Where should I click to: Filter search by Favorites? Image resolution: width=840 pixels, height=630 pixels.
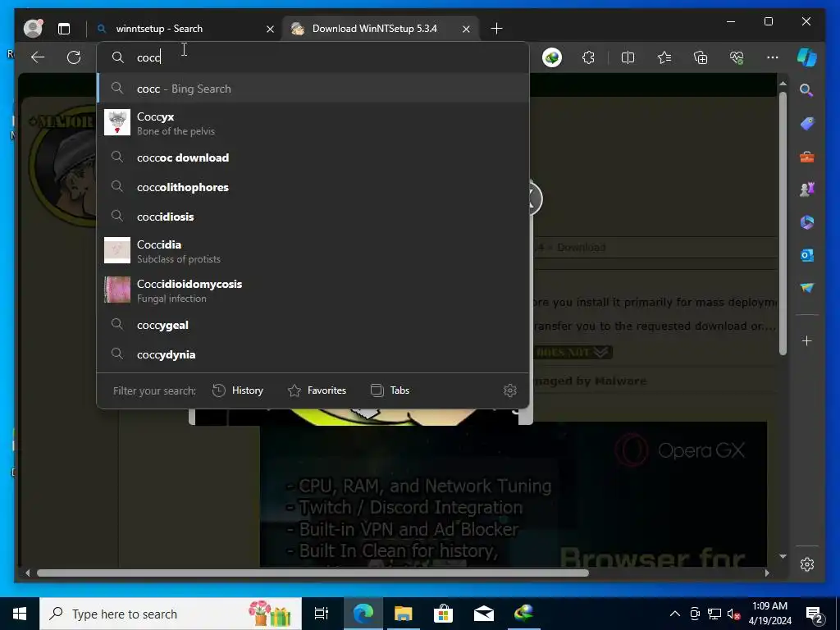tap(317, 390)
